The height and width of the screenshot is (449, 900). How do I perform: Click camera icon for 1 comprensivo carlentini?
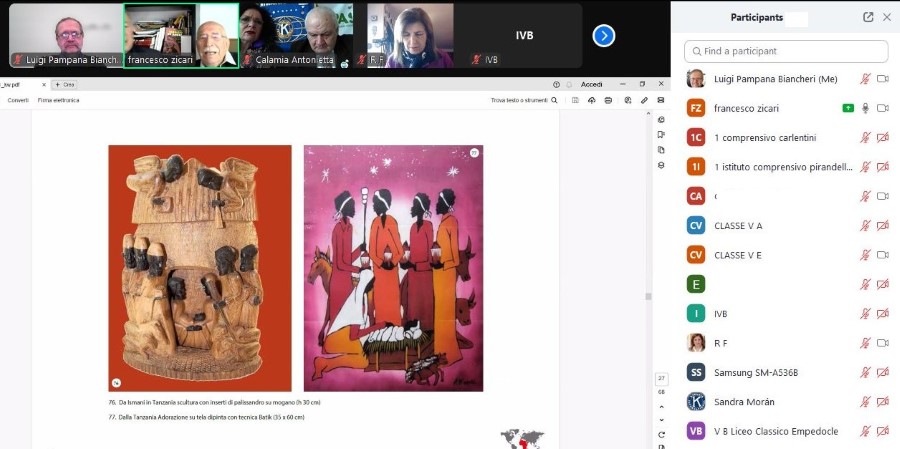(883, 137)
